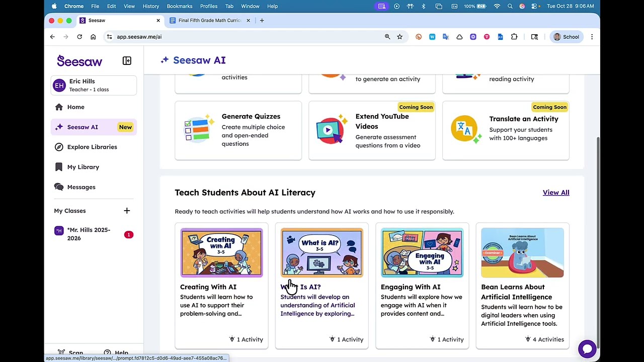Image resolution: width=644 pixels, height=362 pixels.
Task: Go back to previous page
Action: [x=52, y=37]
